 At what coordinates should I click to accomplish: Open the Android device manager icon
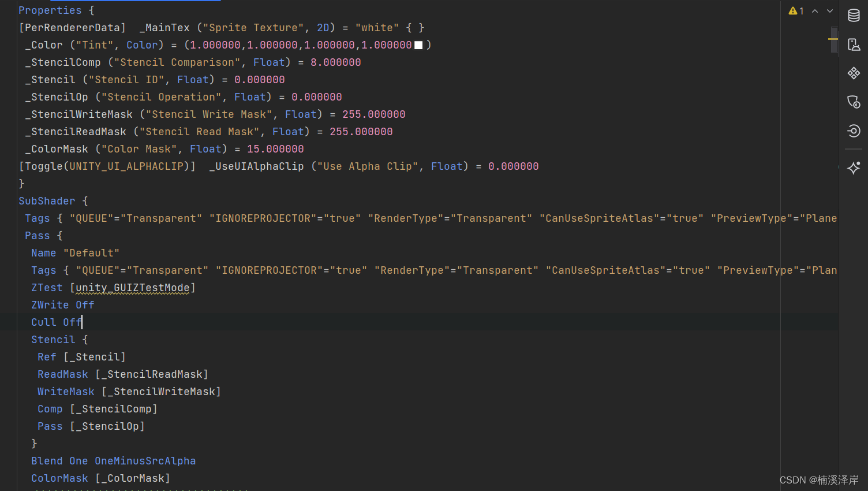point(854,44)
